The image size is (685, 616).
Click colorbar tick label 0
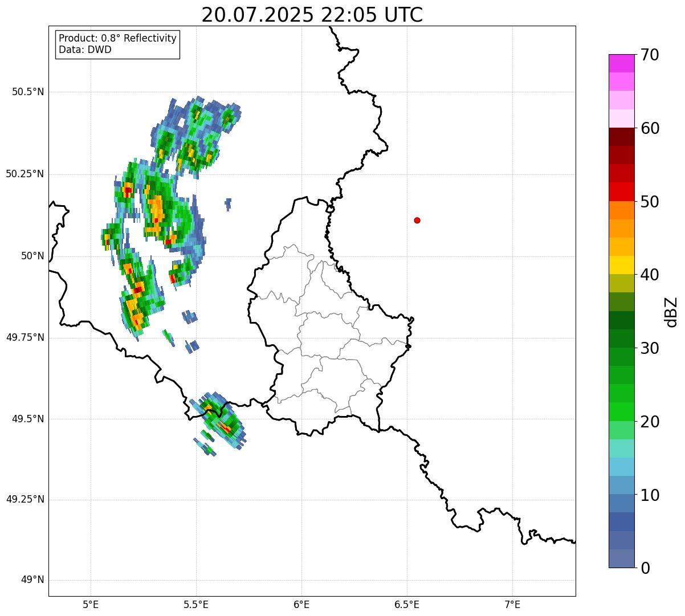645,568
